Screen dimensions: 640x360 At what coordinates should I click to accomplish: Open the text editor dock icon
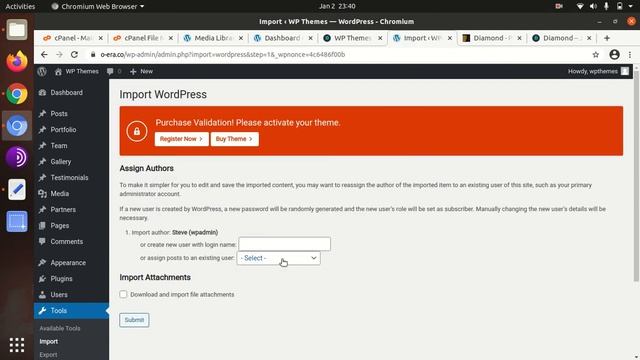click(17, 190)
